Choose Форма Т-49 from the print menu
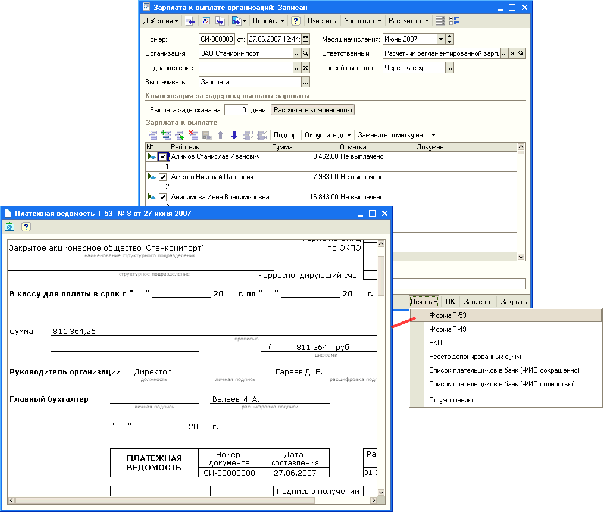Image resolution: width=604 pixels, height=513 pixels. (505, 329)
